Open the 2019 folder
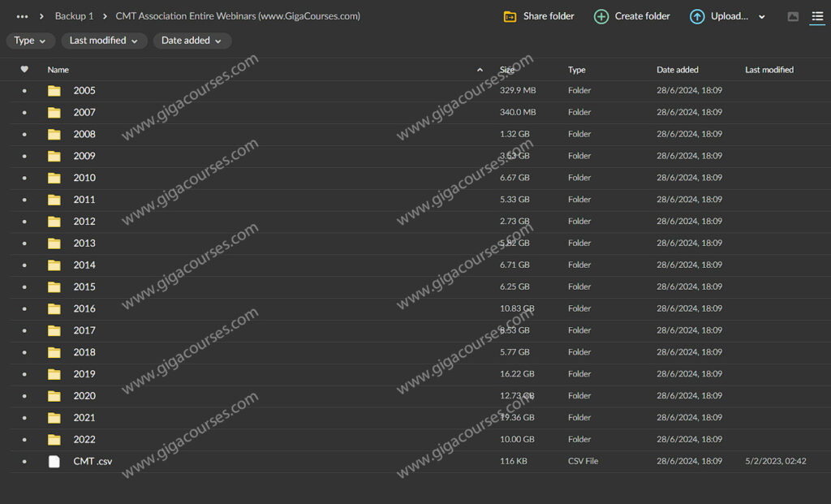The width and height of the screenshot is (831, 504). [x=84, y=374]
